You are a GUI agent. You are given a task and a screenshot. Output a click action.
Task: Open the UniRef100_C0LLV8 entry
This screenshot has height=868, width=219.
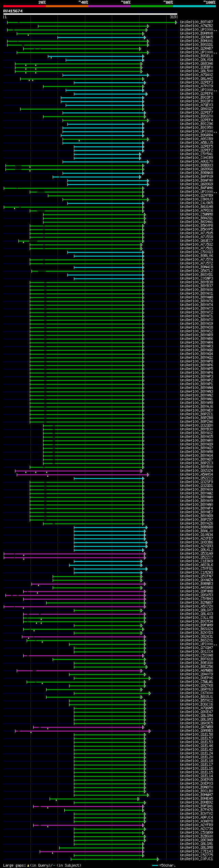pos(196,618)
